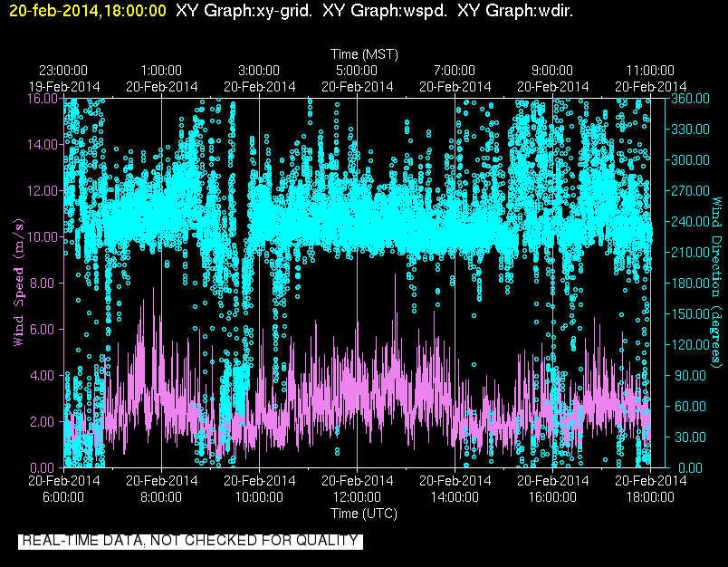Click the 9:00:00 MST top time tick
Image resolution: width=728 pixels, height=567 pixels.
point(552,79)
